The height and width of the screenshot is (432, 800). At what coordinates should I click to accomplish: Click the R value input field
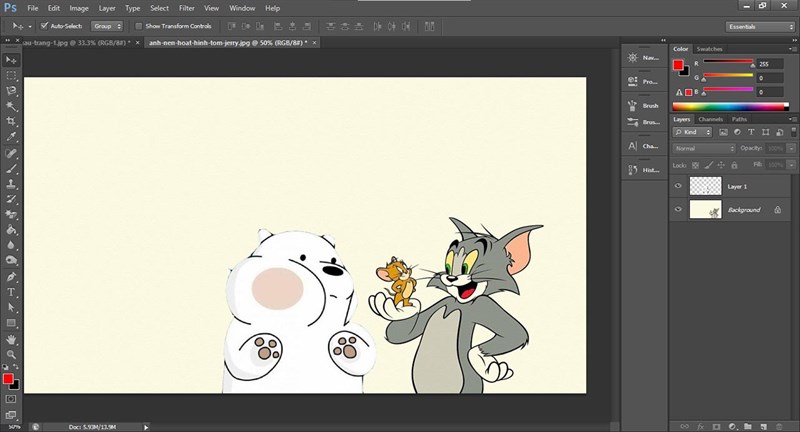(770, 64)
